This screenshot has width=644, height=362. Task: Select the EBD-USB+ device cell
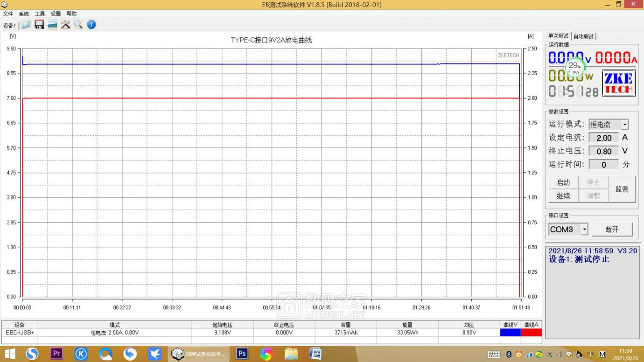[20, 333]
